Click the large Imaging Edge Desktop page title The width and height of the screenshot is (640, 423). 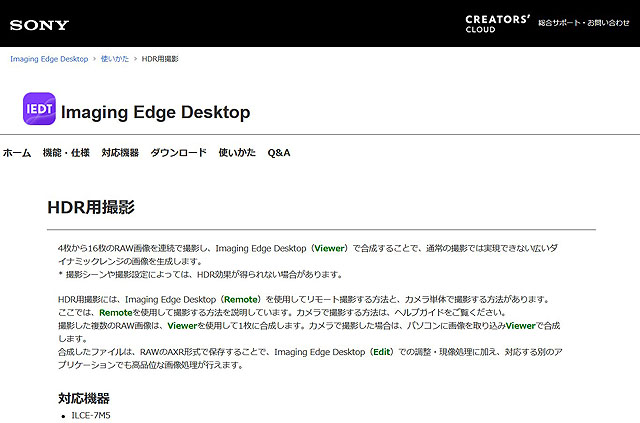click(x=155, y=112)
